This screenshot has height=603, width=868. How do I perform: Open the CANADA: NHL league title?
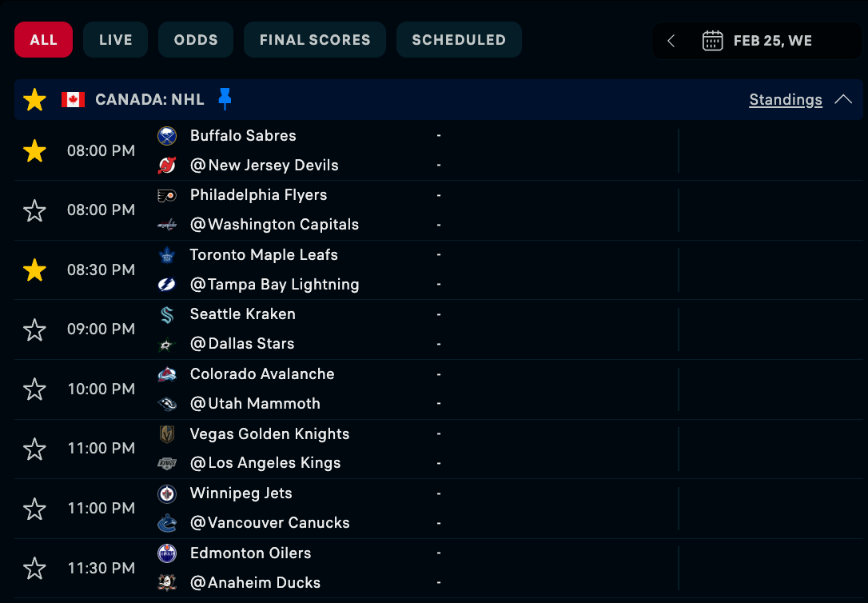(150, 100)
